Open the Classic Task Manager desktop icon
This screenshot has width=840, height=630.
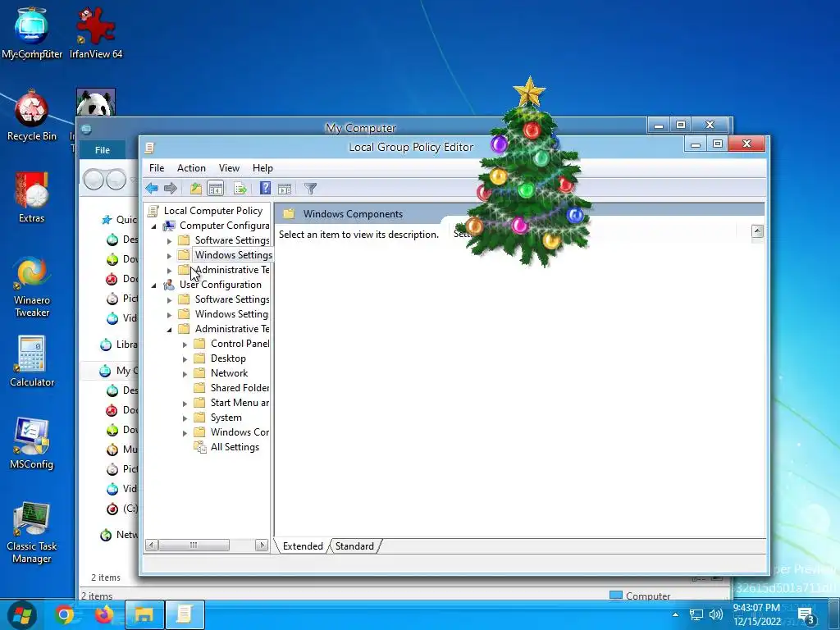[x=32, y=533]
